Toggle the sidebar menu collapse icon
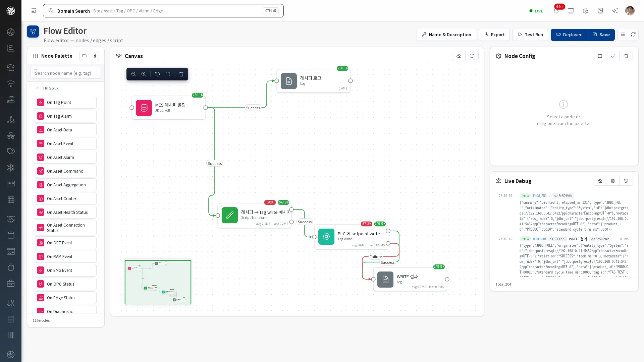The width and height of the screenshot is (644, 362). (34, 11)
